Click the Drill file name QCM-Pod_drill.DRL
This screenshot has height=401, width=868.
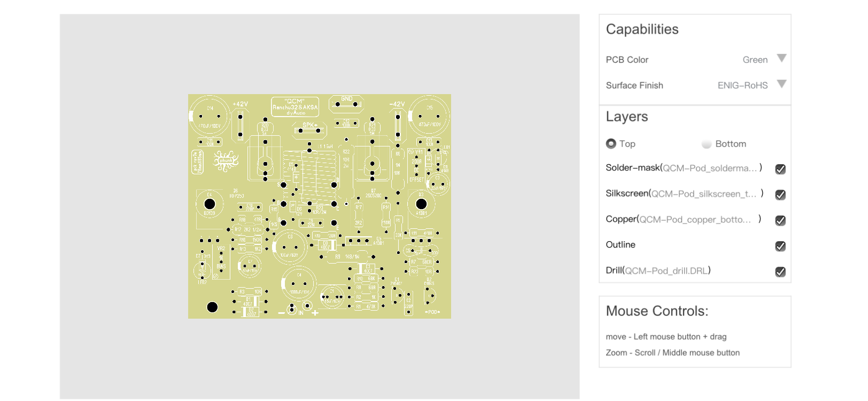[x=666, y=271]
